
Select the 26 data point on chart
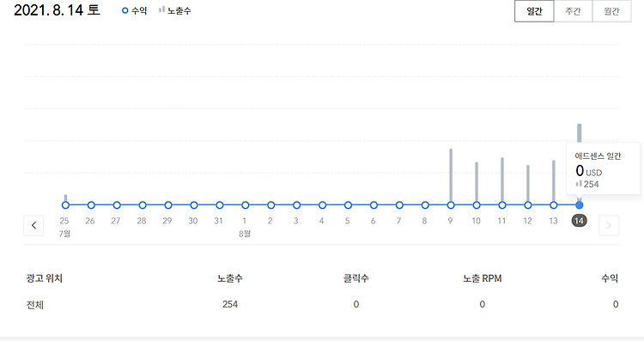coord(91,205)
